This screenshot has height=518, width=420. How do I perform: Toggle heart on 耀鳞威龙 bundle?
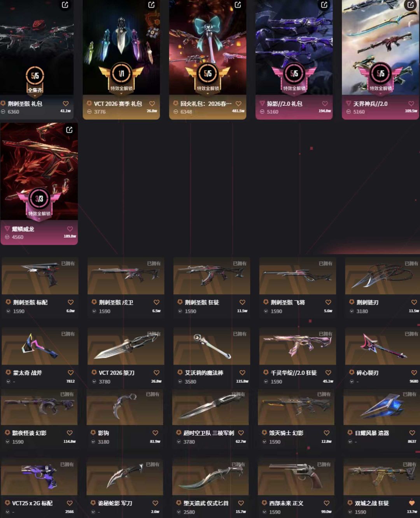tap(70, 229)
